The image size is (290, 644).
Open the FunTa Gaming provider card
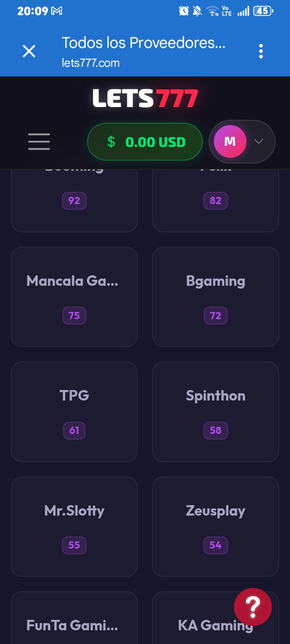tap(74, 618)
